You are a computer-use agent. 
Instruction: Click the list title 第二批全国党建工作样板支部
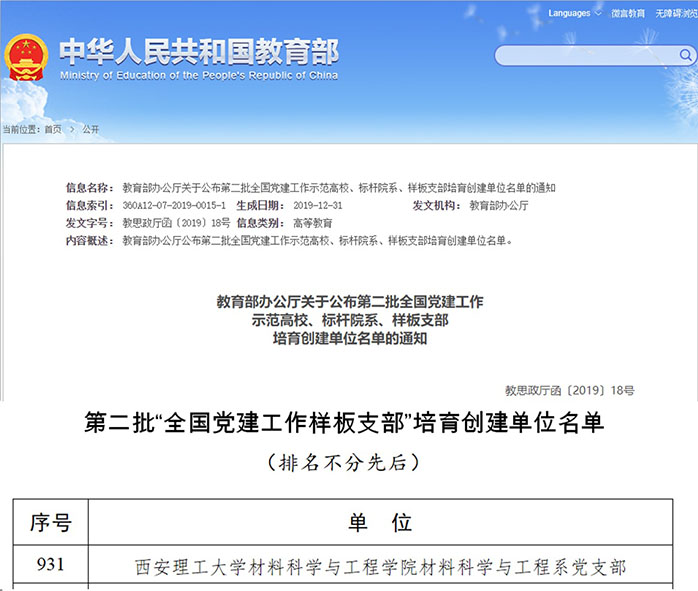tap(344, 422)
